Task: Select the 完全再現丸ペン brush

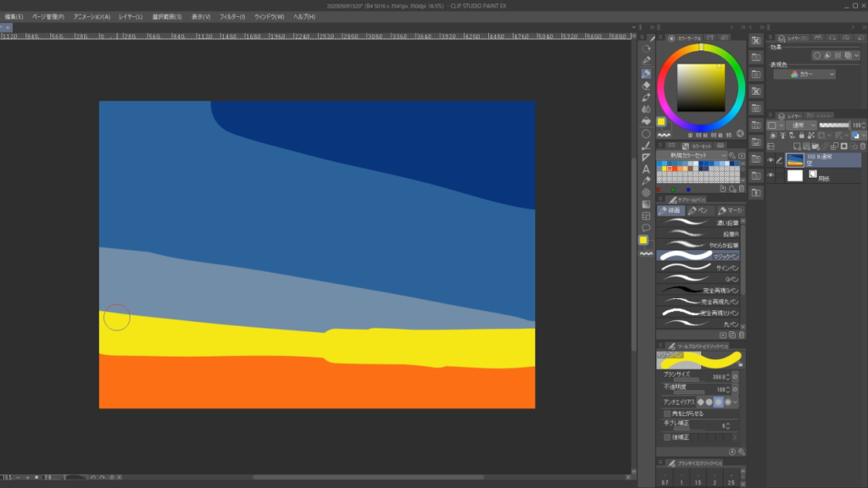Action: [698, 302]
